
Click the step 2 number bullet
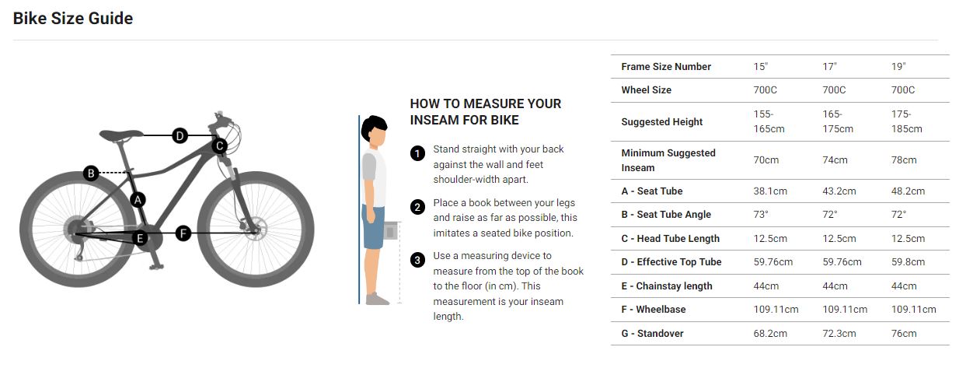tap(417, 207)
